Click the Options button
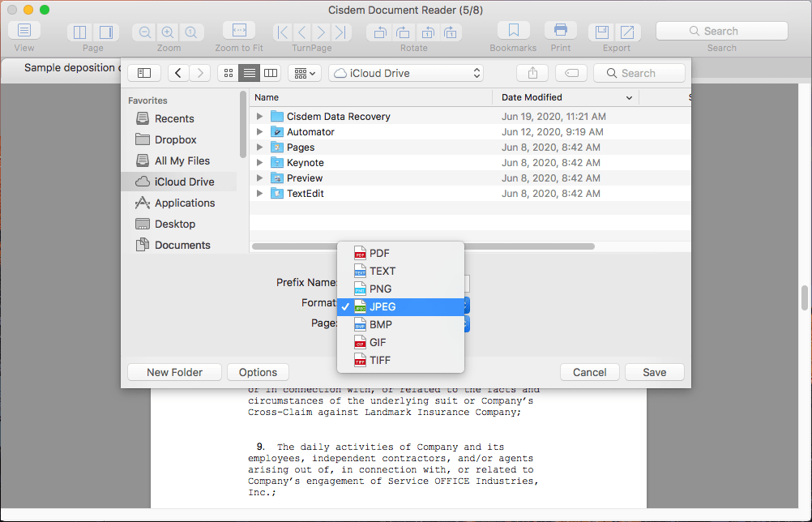This screenshot has width=812, height=522. click(x=258, y=372)
